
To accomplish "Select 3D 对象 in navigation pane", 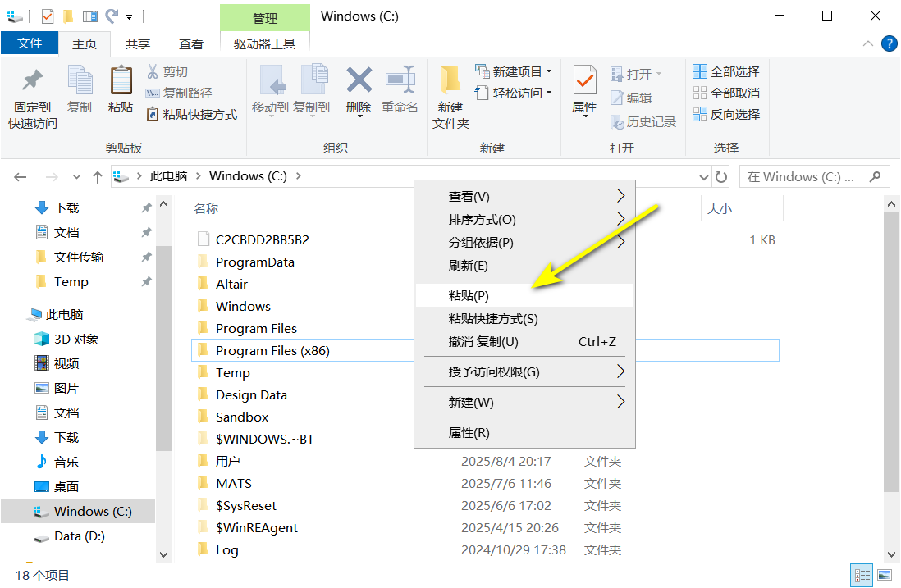I will click(x=75, y=340).
